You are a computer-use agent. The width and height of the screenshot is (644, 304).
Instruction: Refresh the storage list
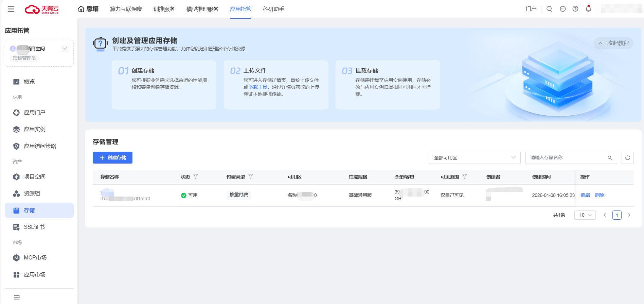click(628, 158)
